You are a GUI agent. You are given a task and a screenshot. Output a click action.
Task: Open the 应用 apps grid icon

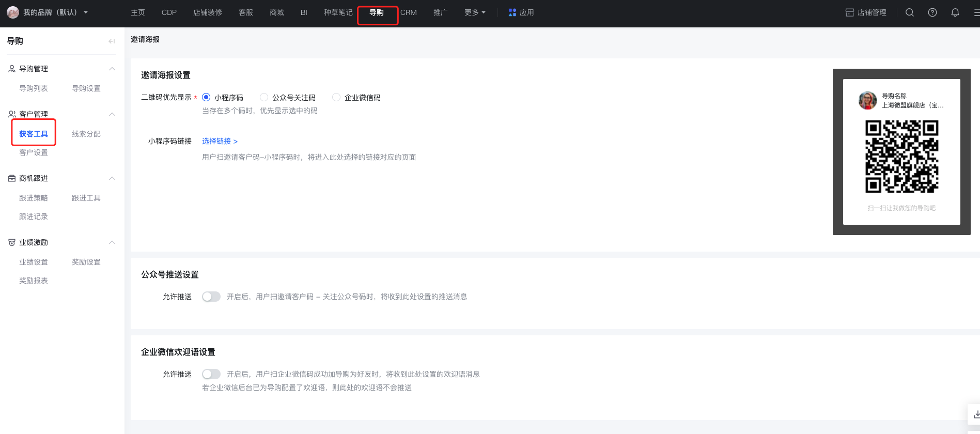pyautogui.click(x=512, y=12)
